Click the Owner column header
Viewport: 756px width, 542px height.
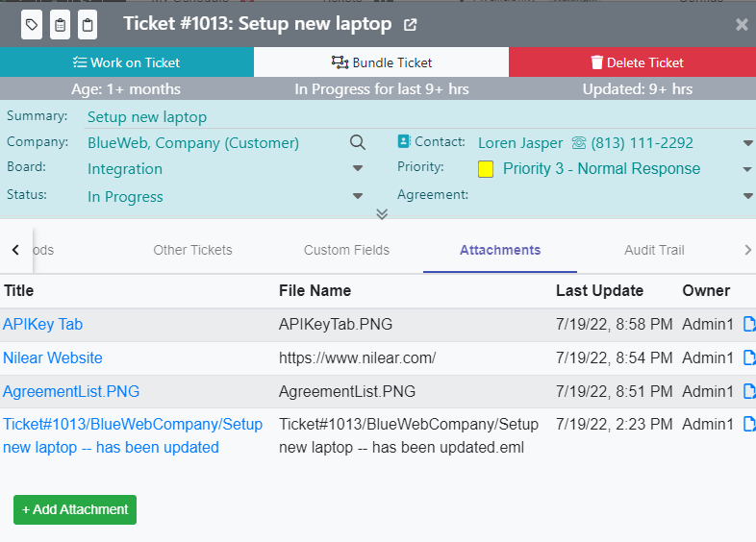coord(706,290)
